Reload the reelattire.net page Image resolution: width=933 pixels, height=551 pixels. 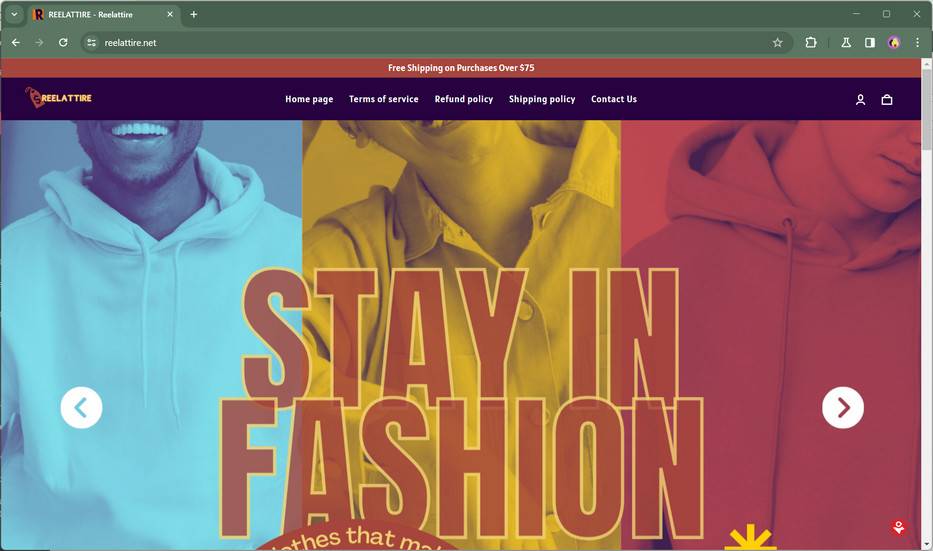coord(63,42)
